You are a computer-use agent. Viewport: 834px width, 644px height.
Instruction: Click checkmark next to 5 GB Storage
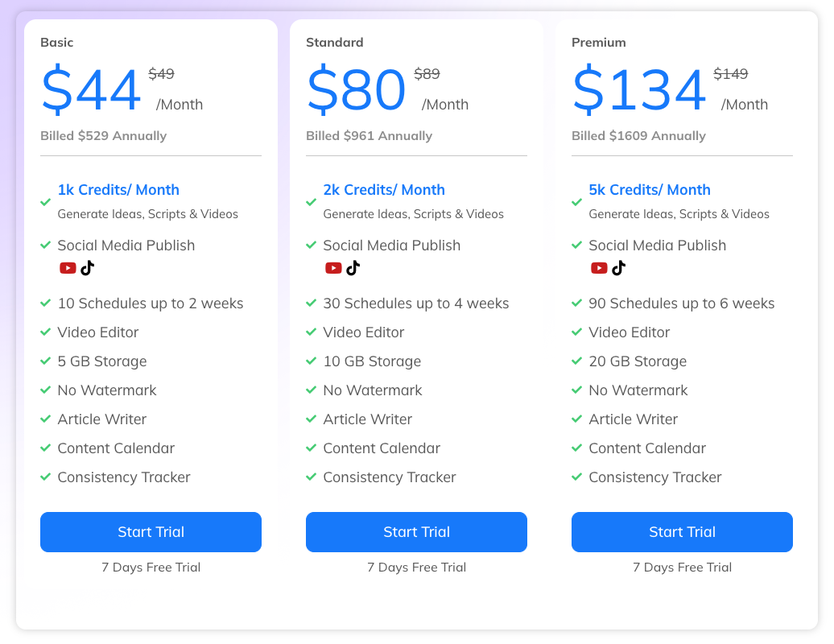[46, 361]
